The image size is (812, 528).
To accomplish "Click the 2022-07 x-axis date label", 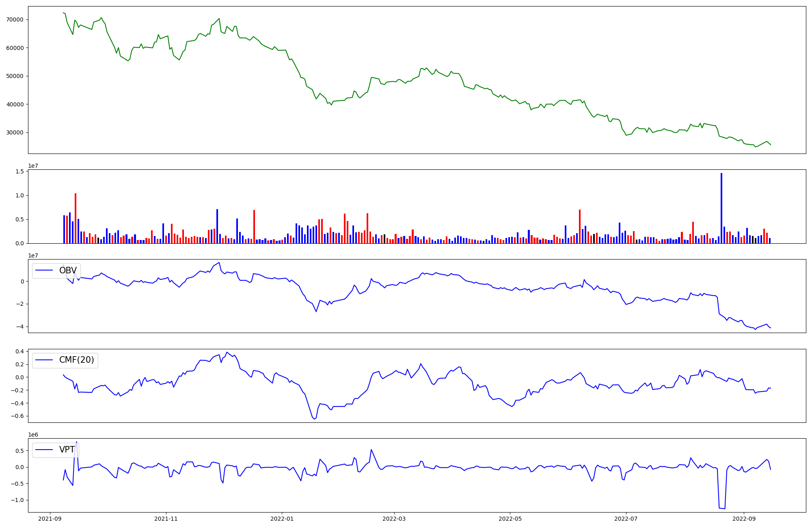I will point(626,519).
